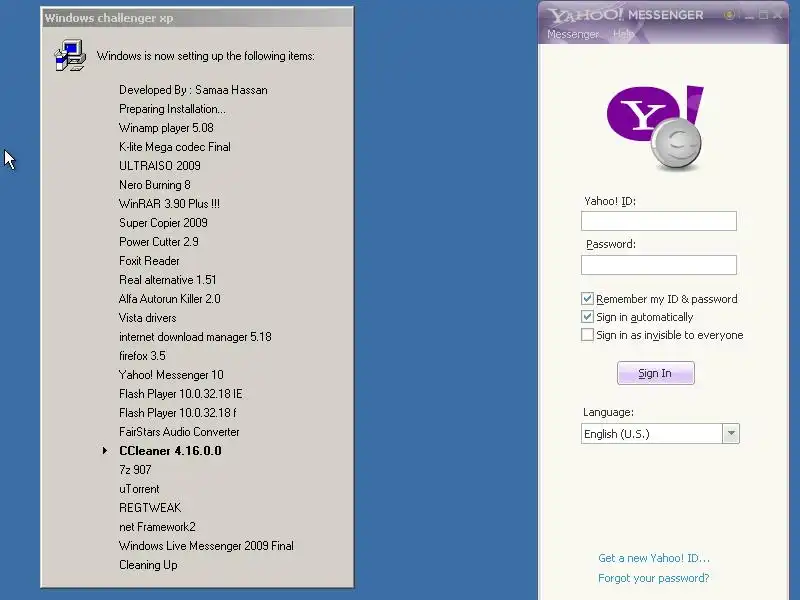The image size is (800, 600).
Task: Click the Password: label
Action: pyautogui.click(x=611, y=244)
